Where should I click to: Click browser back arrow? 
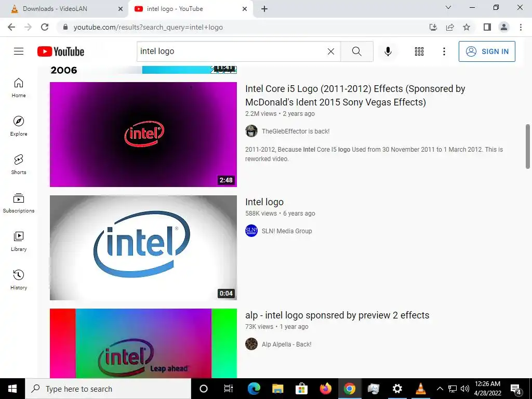11,27
